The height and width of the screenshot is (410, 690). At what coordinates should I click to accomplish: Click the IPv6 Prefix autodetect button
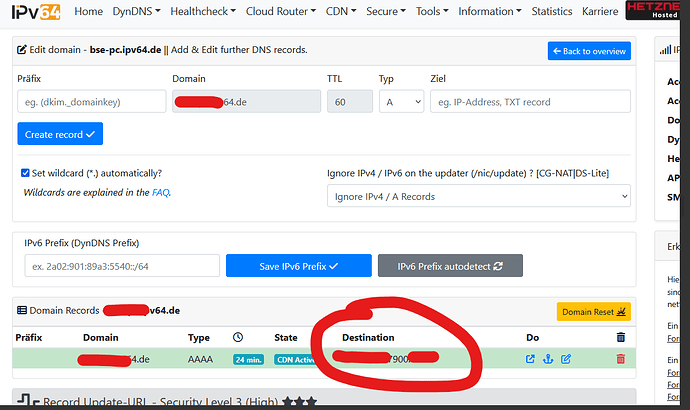point(450,266)
